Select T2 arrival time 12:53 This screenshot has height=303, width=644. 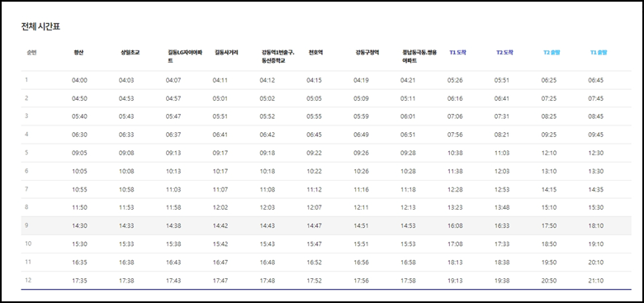click(x=501, y=190)
